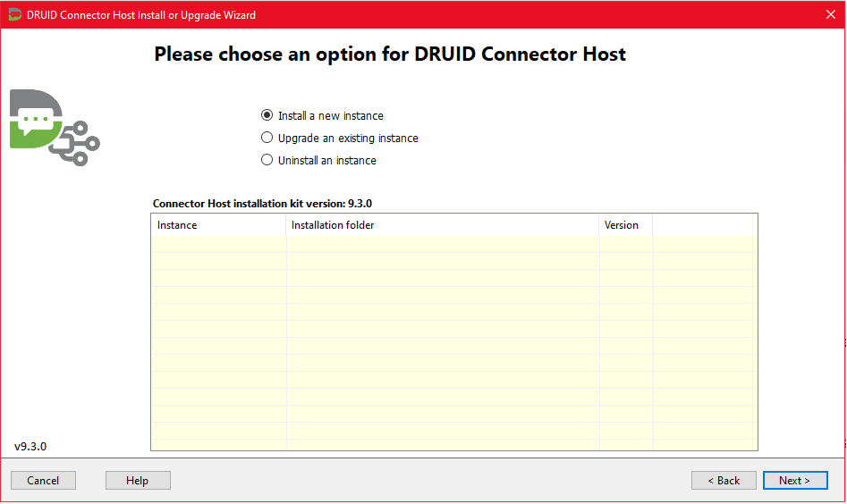Click the 'Please choose an option' heading
This screenshot has width=847, height=504.
click(x=390, y=54)
